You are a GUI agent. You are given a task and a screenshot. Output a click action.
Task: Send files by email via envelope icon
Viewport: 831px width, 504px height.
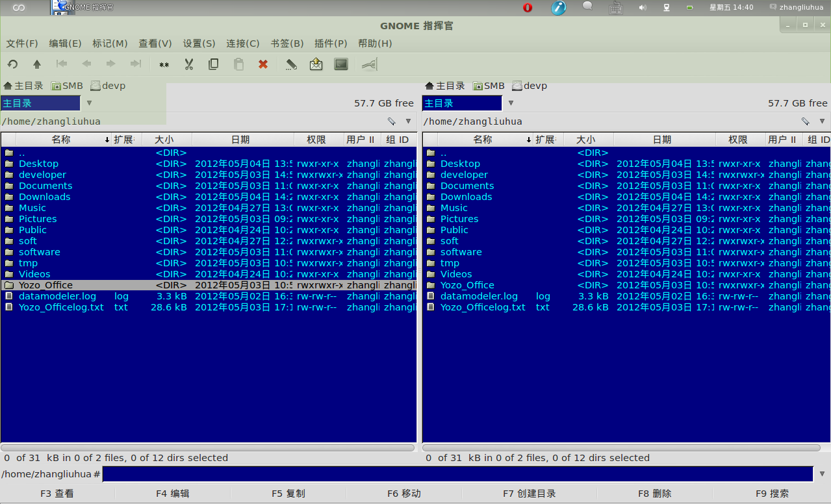[x=316, y=64]
